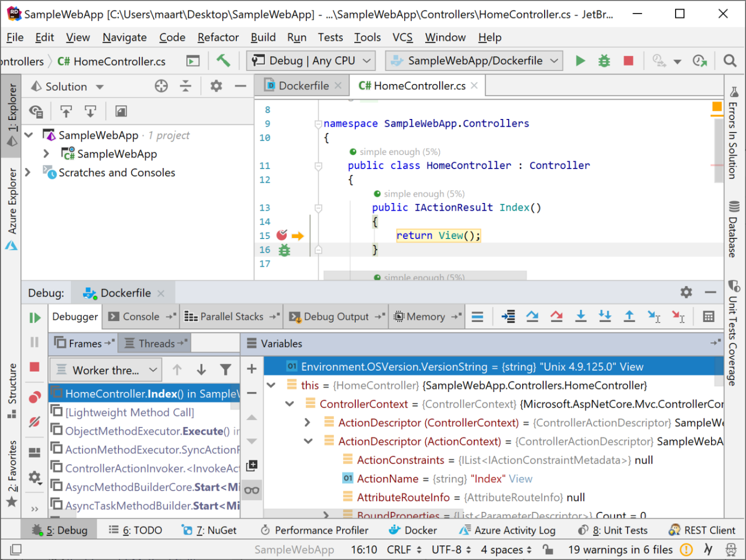The width and height of the screenshot is (746, 560).
Task: Click the green Run button in toolbar
Action: point(580,61)
